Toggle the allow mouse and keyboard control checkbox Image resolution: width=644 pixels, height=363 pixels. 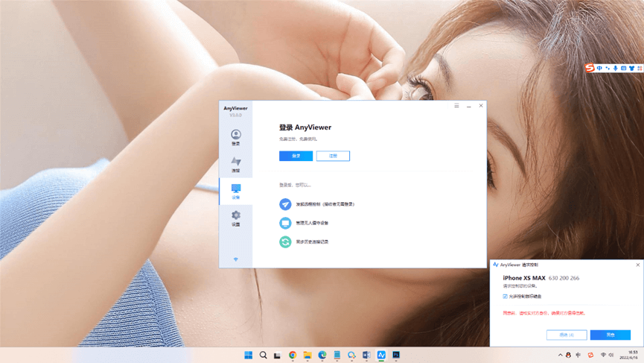(x=506, y=297)
